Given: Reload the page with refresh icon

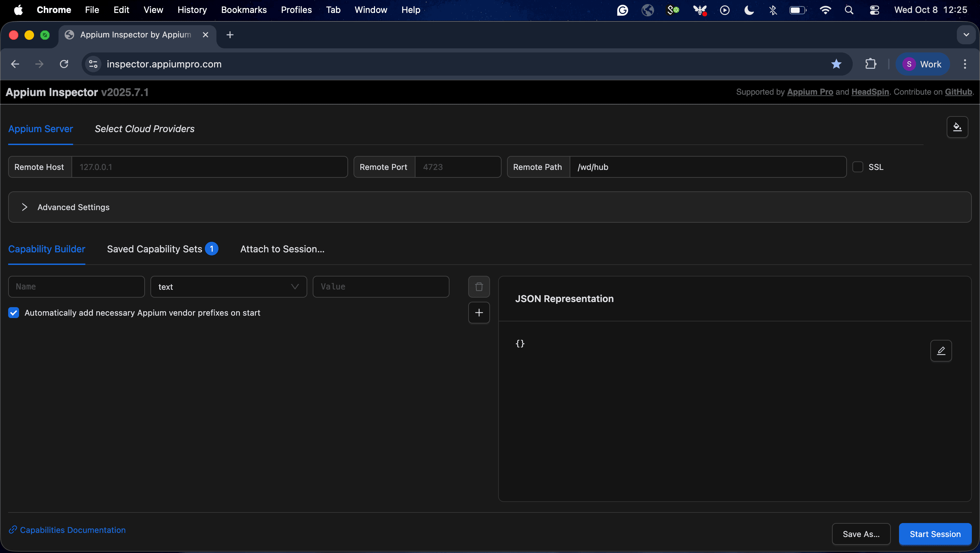Looking at the screenshot, I should (x=64, y=64).
